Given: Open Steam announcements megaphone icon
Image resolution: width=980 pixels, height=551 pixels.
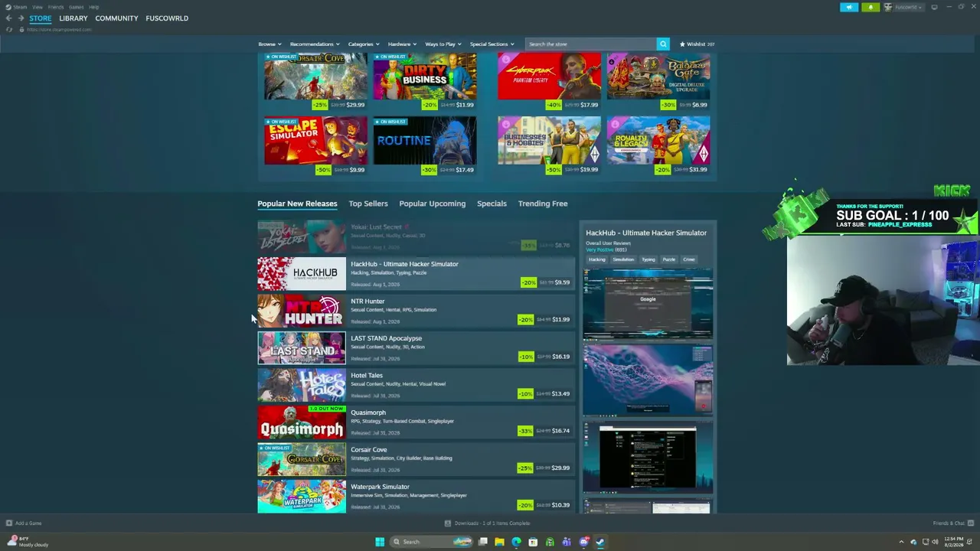Looking at the screenshot, I should [x=849, y=7].
